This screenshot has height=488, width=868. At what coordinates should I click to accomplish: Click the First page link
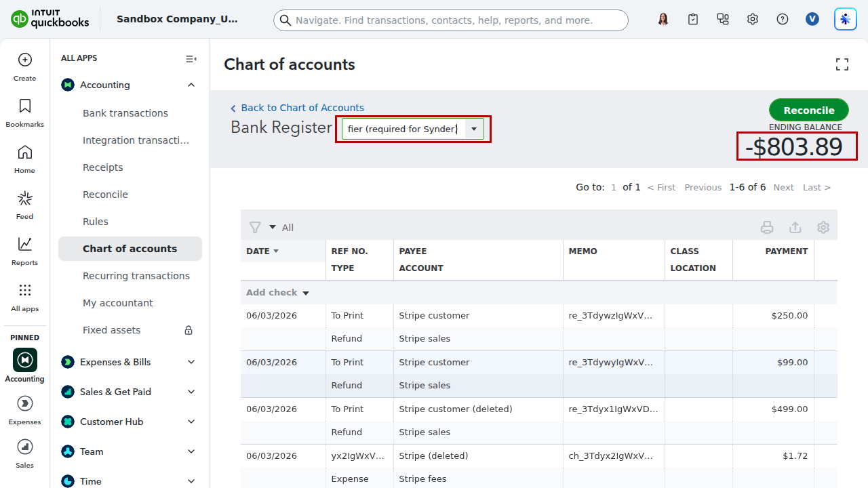pos(661,188)
